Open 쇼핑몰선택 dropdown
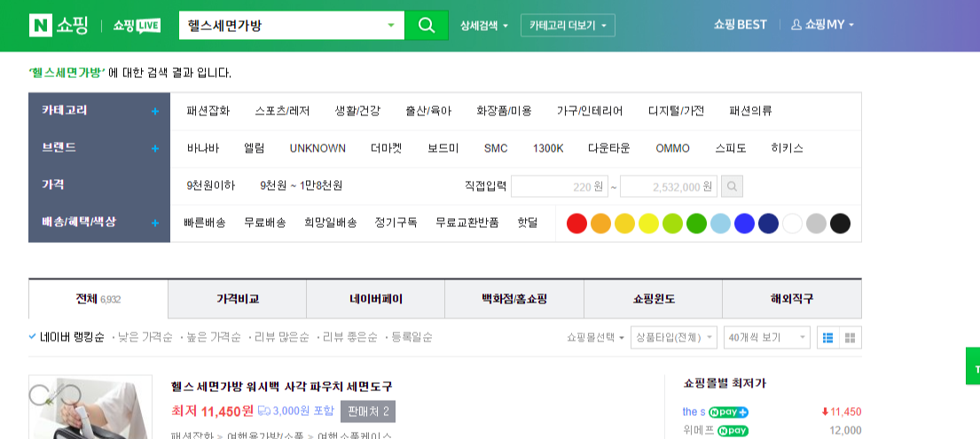 (x=596, y=338)
